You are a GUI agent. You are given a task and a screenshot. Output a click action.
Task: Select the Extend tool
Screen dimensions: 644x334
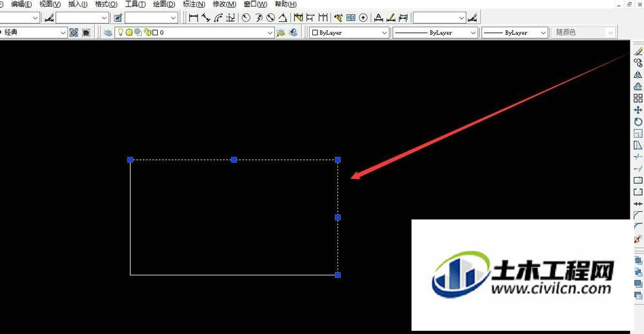click(x=638, y=169)
